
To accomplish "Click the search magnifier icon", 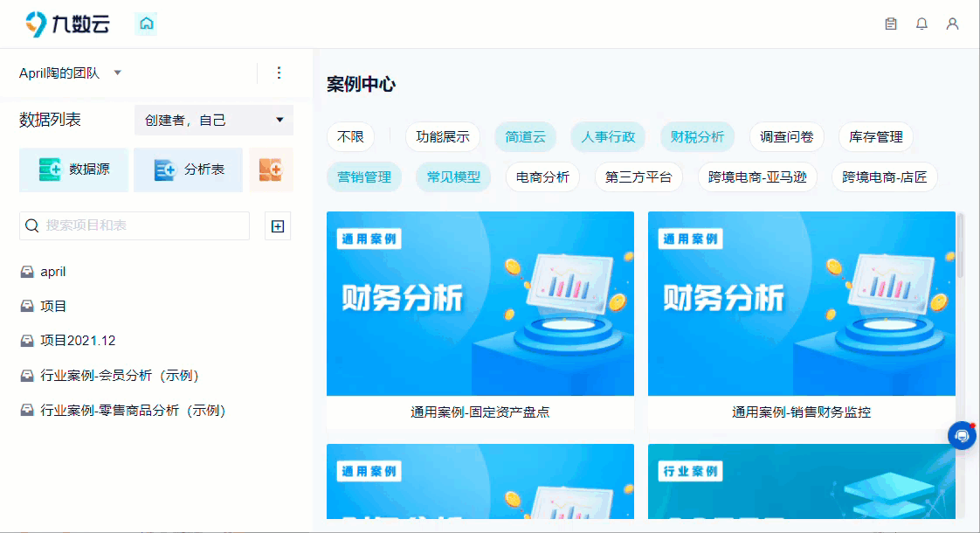I will pyautogui.click(x=31, y=225).
